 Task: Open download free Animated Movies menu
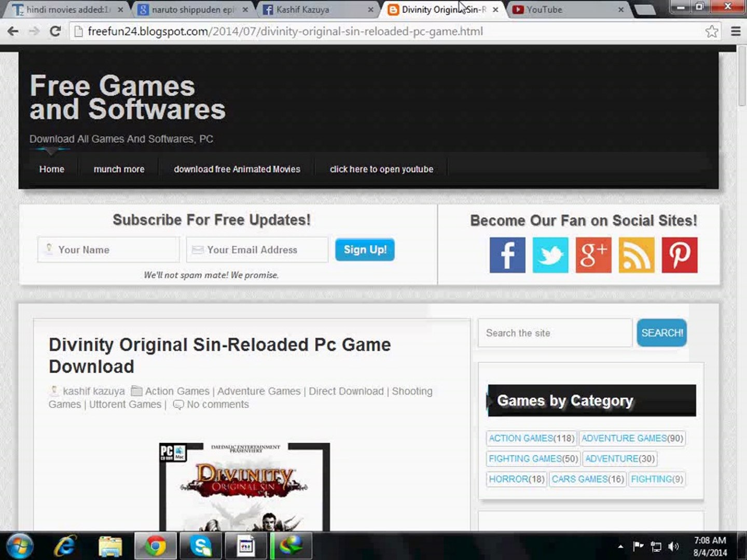pos(237,169)
